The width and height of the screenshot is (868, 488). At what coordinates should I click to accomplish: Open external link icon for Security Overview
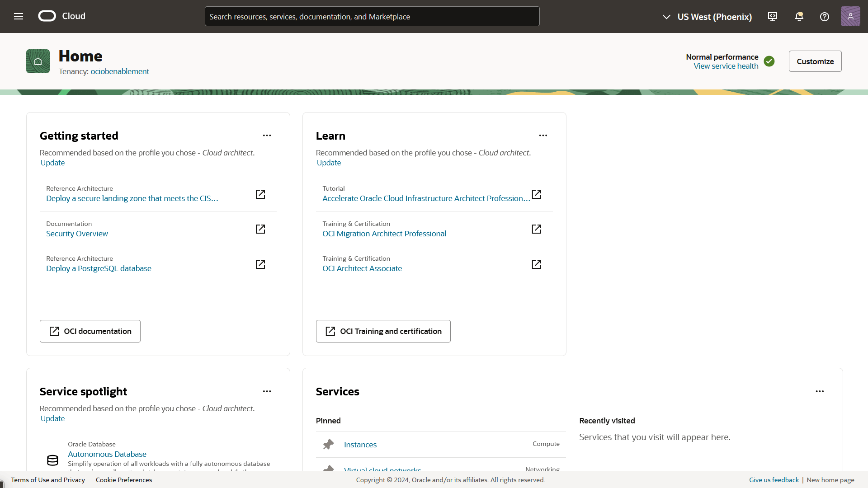click(x=260, y=229)
